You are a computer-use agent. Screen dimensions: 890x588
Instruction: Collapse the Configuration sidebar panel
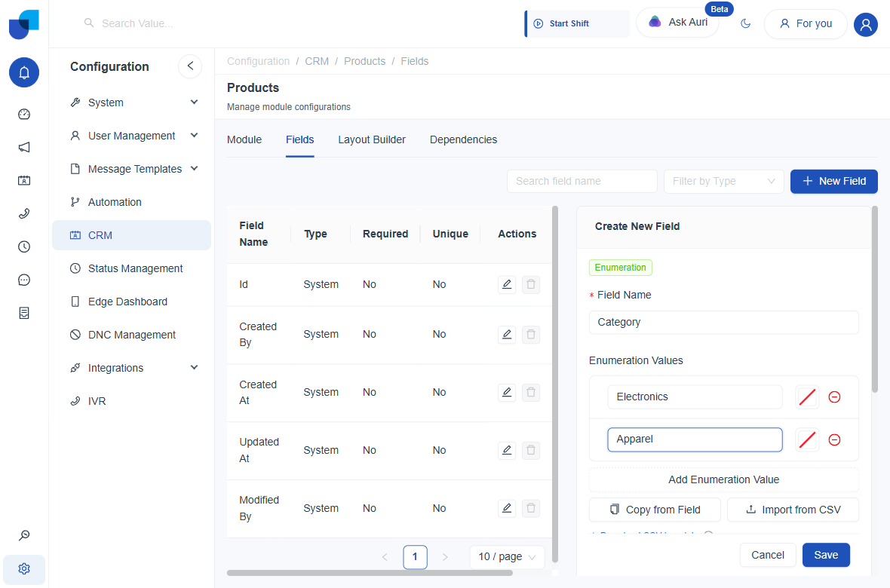click(190, 66)
